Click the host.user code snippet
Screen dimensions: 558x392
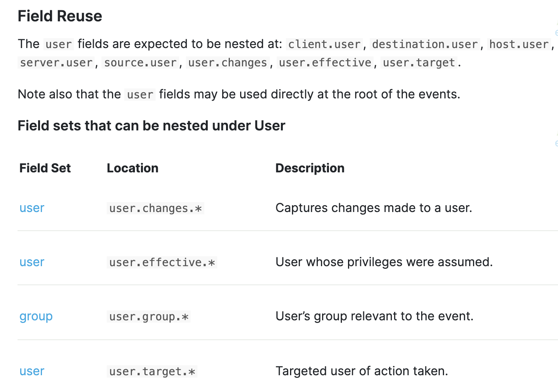(519, 44)
